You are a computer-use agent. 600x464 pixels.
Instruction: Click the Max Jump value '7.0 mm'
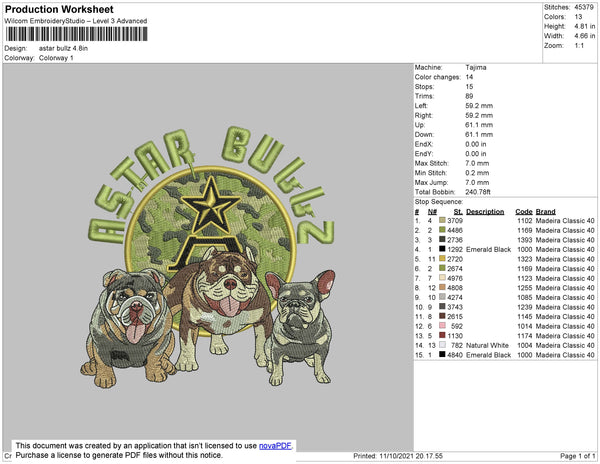(477, 182)
